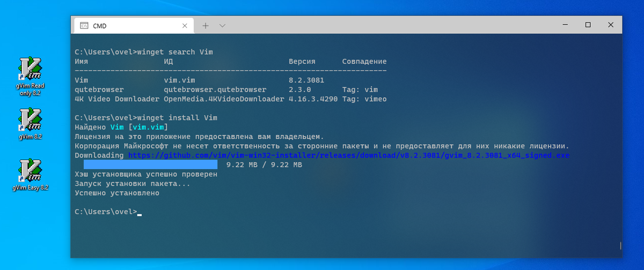Close the terminal window

tap(611, 25)
